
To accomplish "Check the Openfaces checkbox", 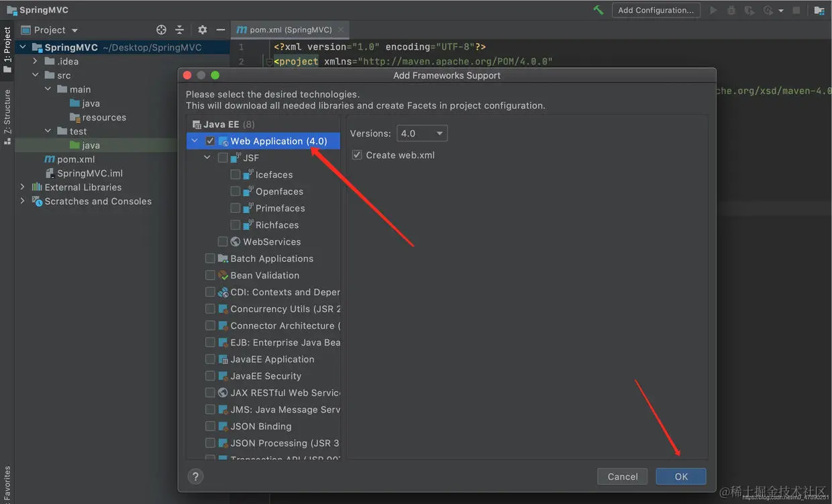I will click(235, 191).
